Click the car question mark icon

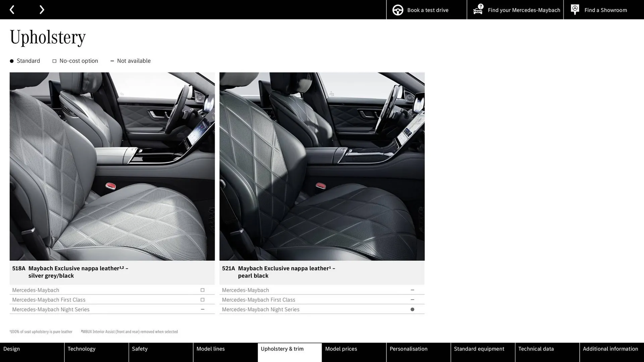click(478, 9)
